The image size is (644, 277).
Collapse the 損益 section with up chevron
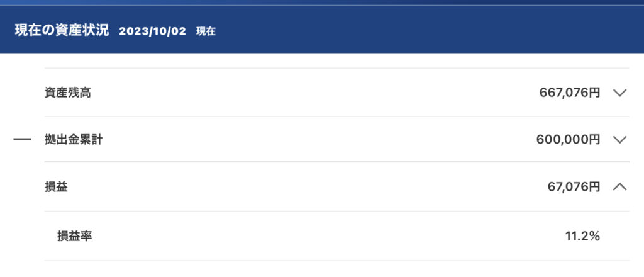[x=619, y=187]
